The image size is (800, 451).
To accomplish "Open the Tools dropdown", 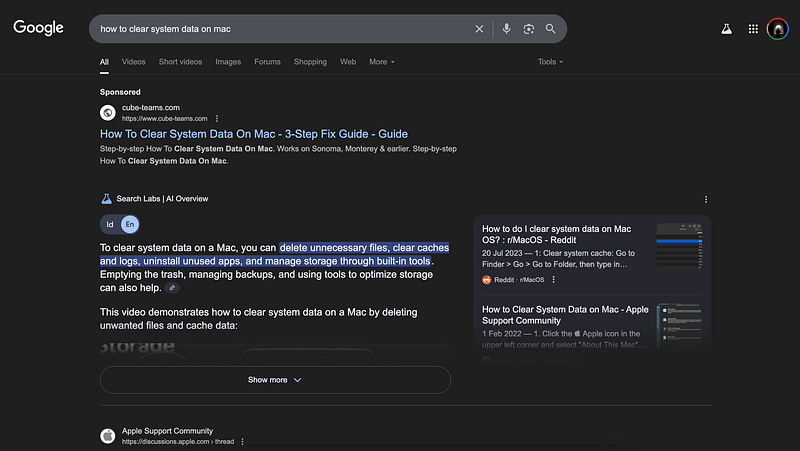I will 550,62.
